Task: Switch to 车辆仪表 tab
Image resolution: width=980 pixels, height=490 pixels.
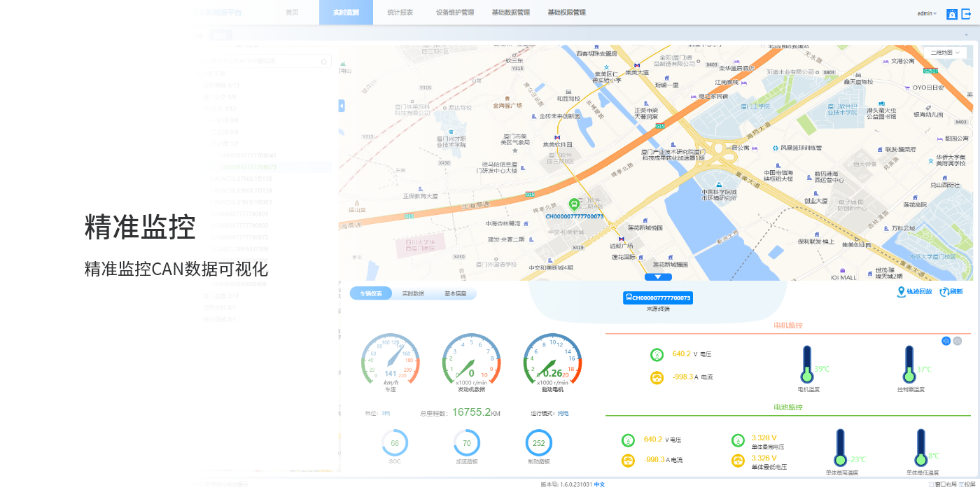Action: [371, 293]
